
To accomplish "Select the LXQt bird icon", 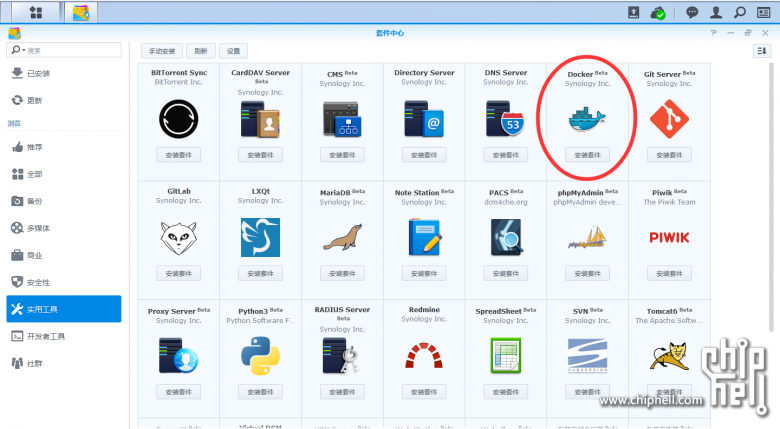I will click(x=260, y=237).
